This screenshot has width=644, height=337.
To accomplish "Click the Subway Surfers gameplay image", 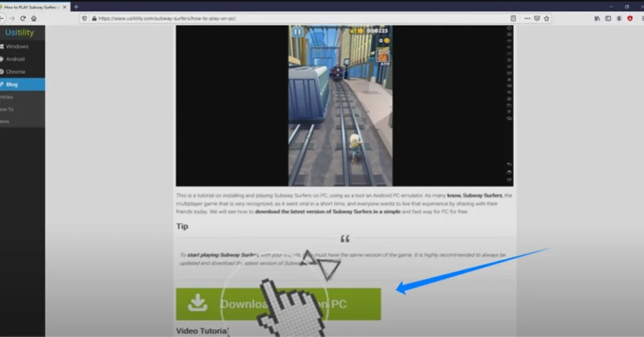I will click(345, 106).
